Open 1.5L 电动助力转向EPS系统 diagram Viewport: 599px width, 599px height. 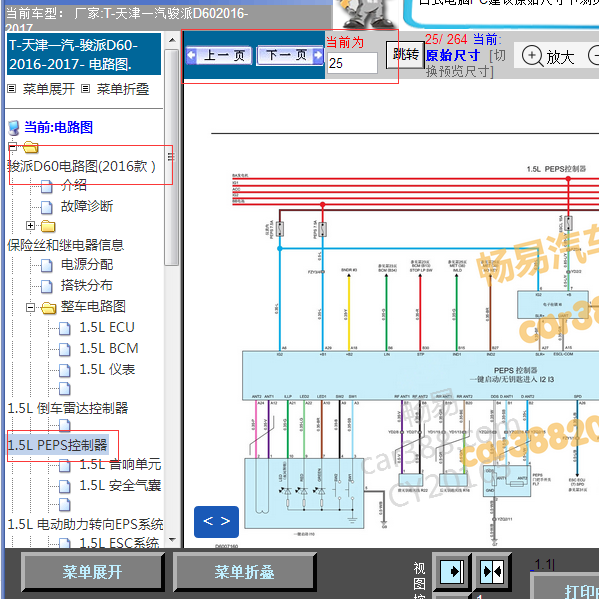click(85, 524)
